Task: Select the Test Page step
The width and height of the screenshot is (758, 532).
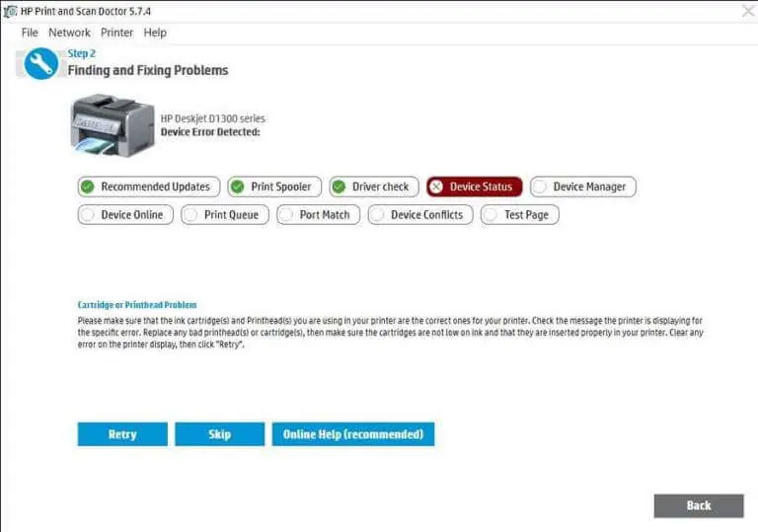Action: pyautogui.click(x=520, y=215)
